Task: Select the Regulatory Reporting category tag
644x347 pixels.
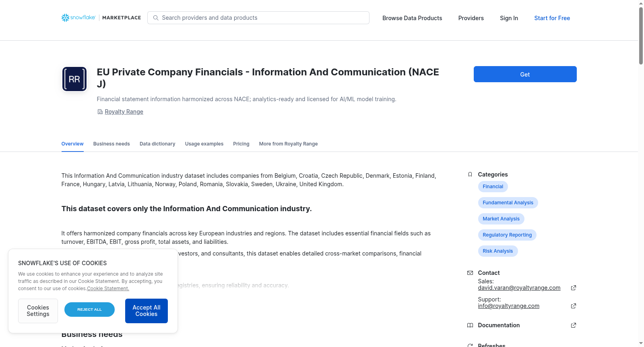Action: click(507, 235)
